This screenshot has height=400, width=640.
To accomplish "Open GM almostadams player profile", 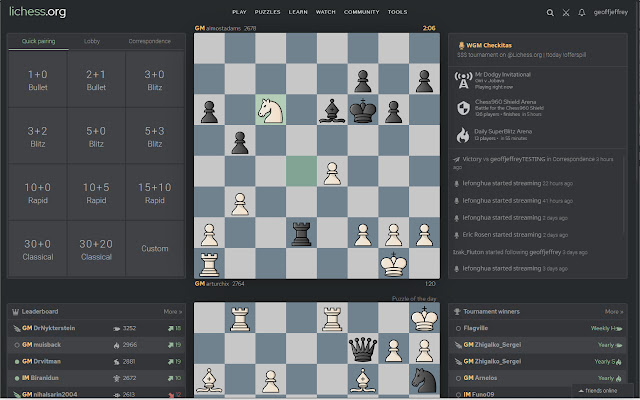I will (x=225, y=28).
